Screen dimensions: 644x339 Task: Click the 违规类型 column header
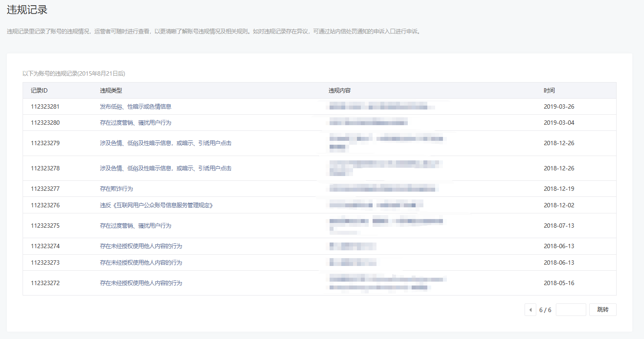click(x=111, y=90)
